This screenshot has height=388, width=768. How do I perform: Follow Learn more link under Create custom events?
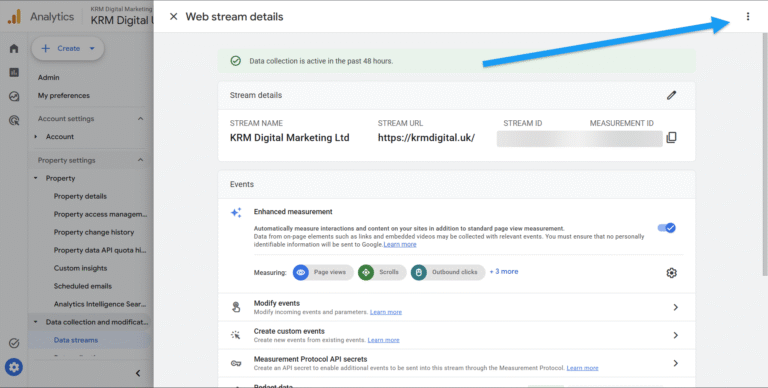[384, 340]
